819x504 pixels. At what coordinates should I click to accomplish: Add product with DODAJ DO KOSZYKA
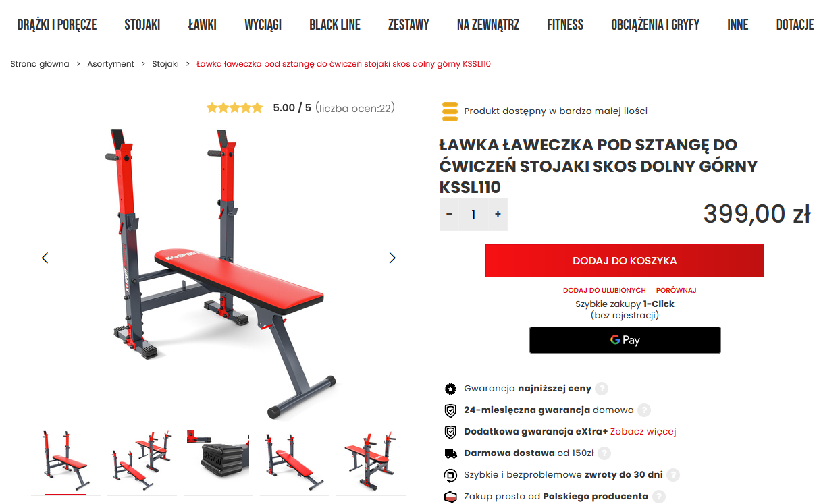(625, 260)
